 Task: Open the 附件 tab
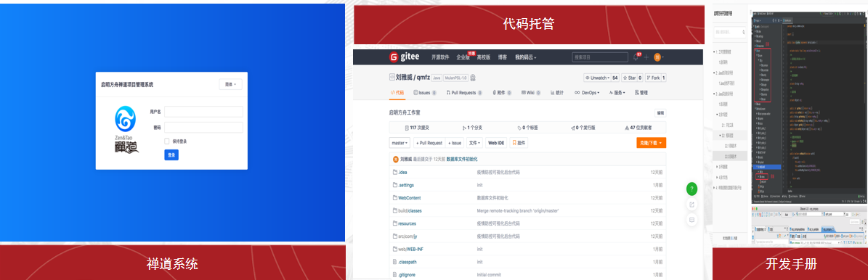pos(502,93)
